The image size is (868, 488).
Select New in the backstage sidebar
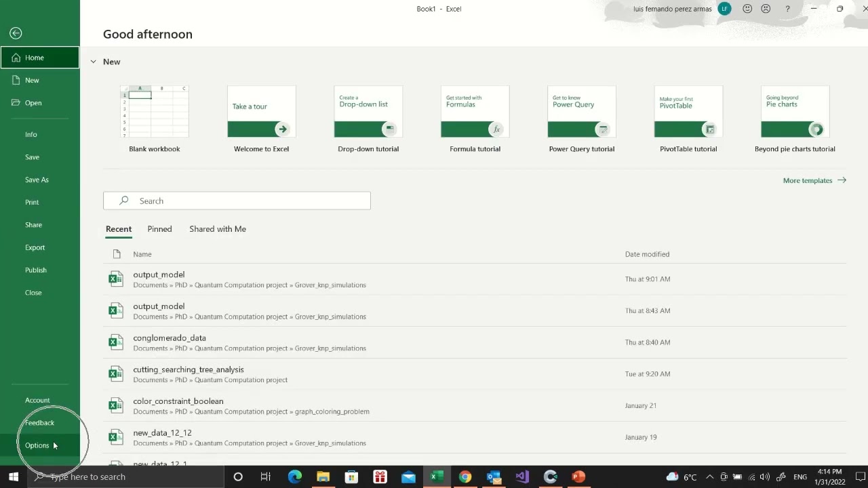point(40,80)
